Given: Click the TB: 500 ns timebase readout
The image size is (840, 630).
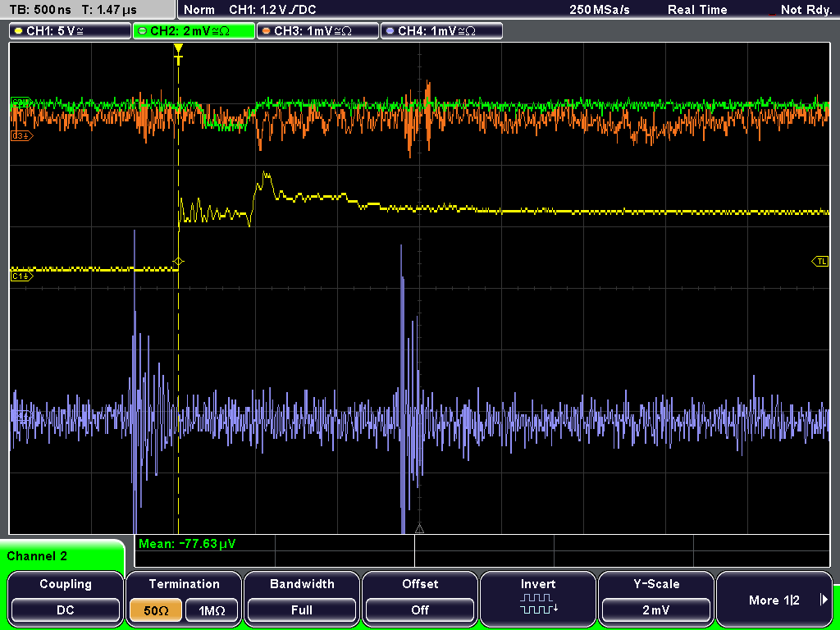Looking at the screenshot, I should (x=40, y=10).
